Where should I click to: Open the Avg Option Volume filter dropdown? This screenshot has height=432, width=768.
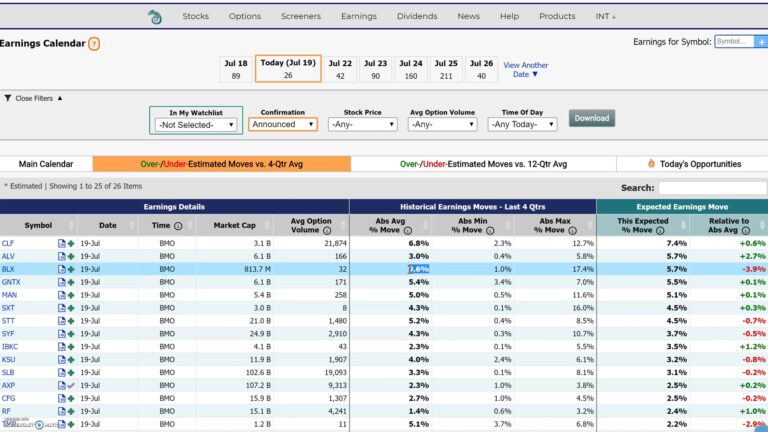click(442, 124)
